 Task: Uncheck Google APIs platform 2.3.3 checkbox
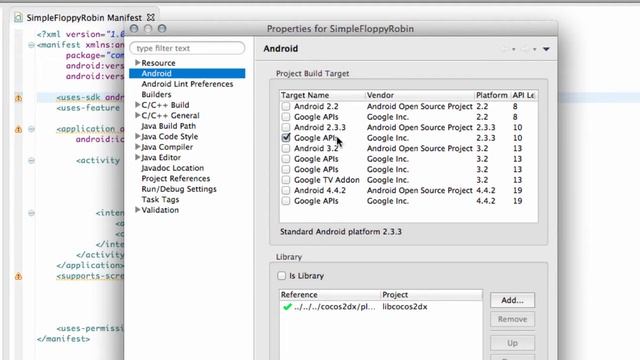pyautogui.click(x=286, y=138)
